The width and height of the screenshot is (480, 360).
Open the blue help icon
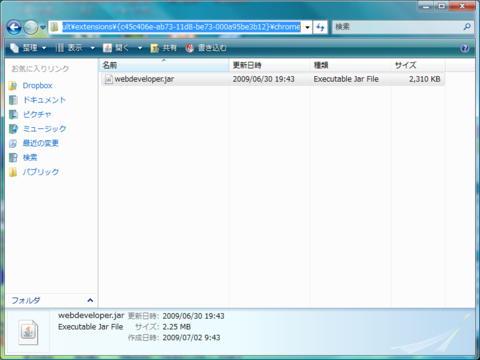click(x=465, y=48)
